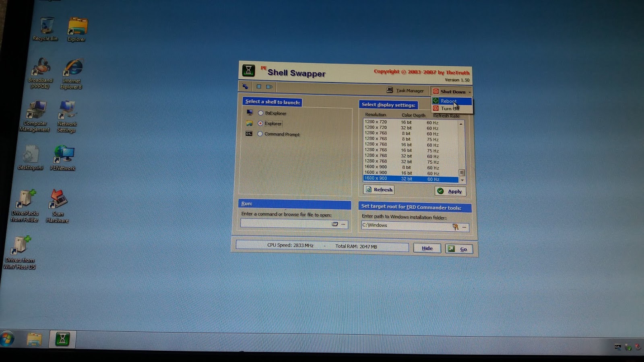Click the resolution list scroll down arrow
This screenshot has height=362, width=644.
[x=462, y=180]
